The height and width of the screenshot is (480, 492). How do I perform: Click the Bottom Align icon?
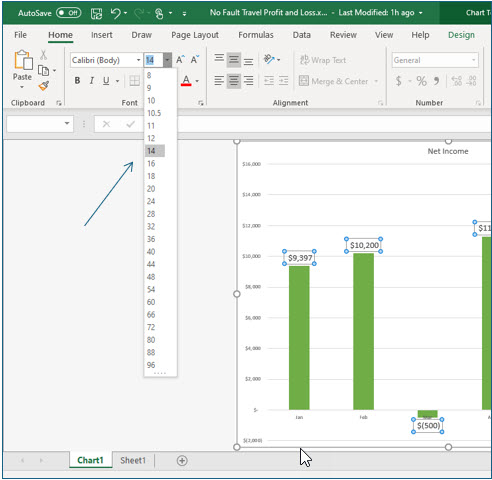pos(248,61)
